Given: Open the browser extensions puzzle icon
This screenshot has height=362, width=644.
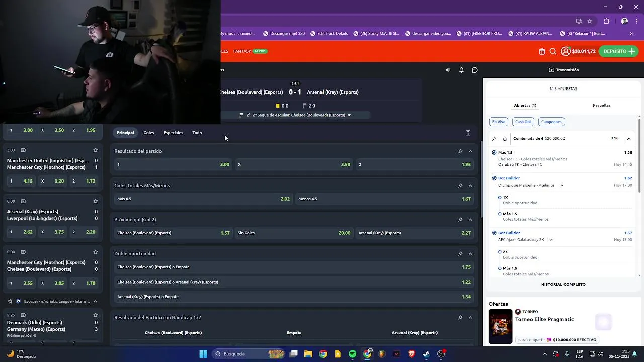Looking at the screenshot, I should (x=606, y=21).
